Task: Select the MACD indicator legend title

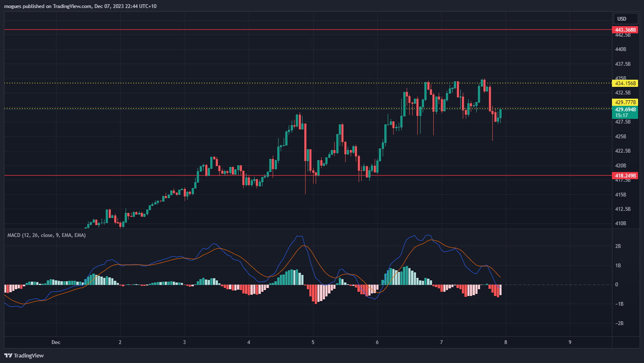Action: click(46, 235)
